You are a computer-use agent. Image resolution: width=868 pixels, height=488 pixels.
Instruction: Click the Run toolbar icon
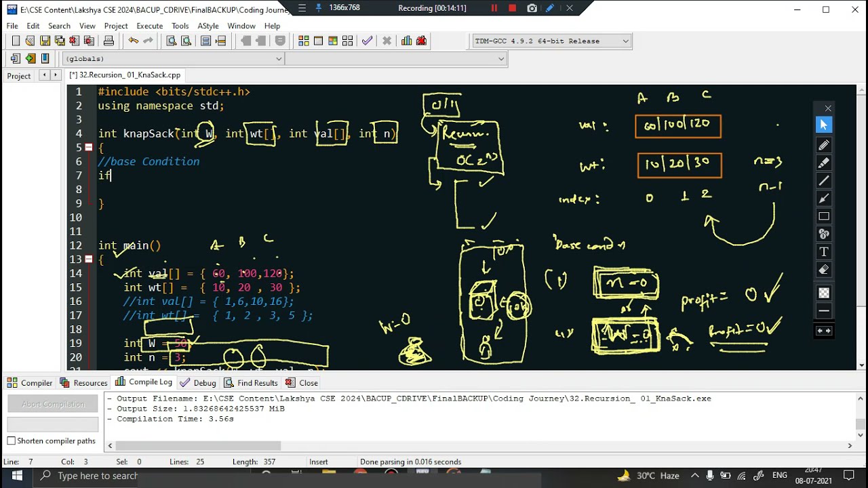click(x=318, y=41)
